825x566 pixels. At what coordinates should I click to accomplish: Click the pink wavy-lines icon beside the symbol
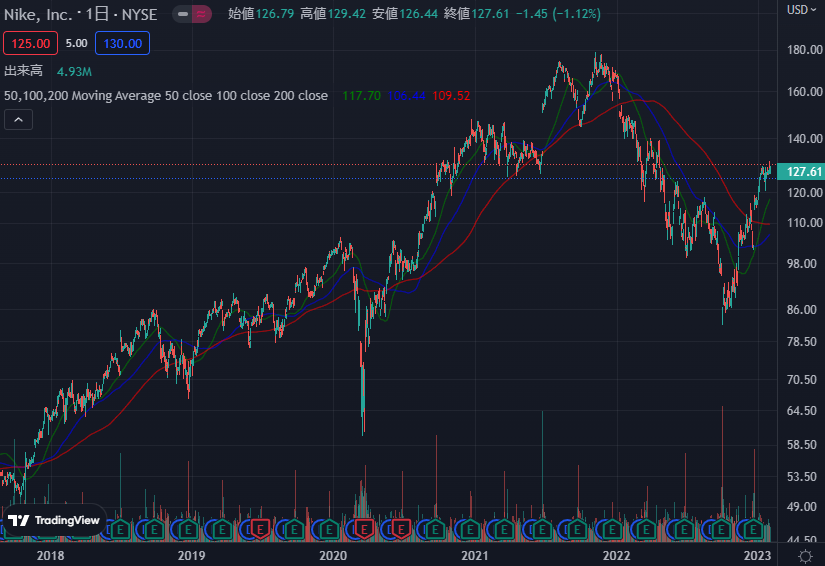(201, 14)
